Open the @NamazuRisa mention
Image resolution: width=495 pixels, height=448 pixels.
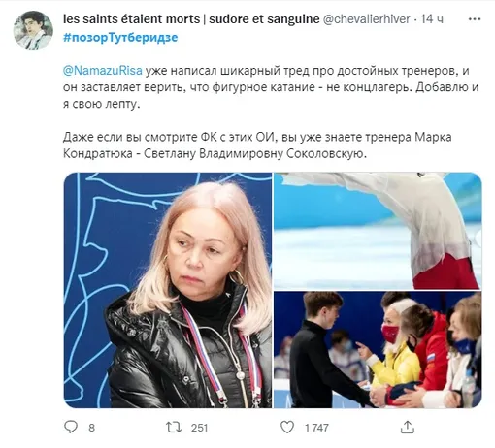tap(103, 71)
